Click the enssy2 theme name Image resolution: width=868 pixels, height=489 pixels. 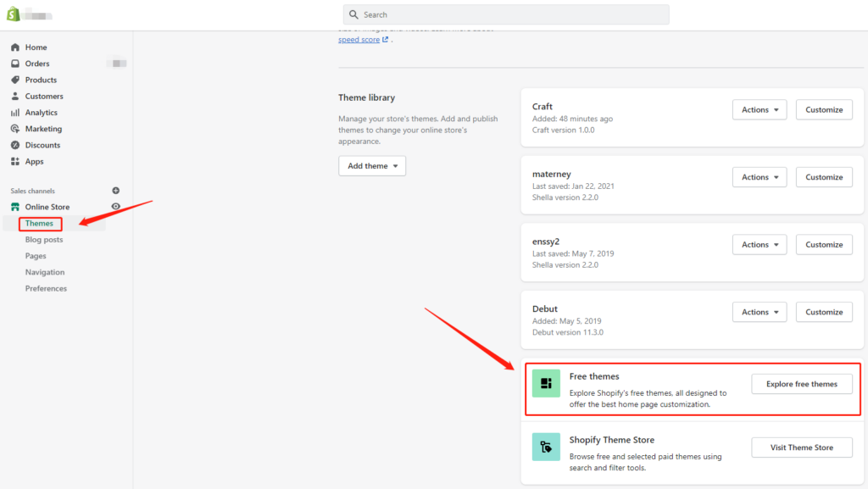click(546, 242)
